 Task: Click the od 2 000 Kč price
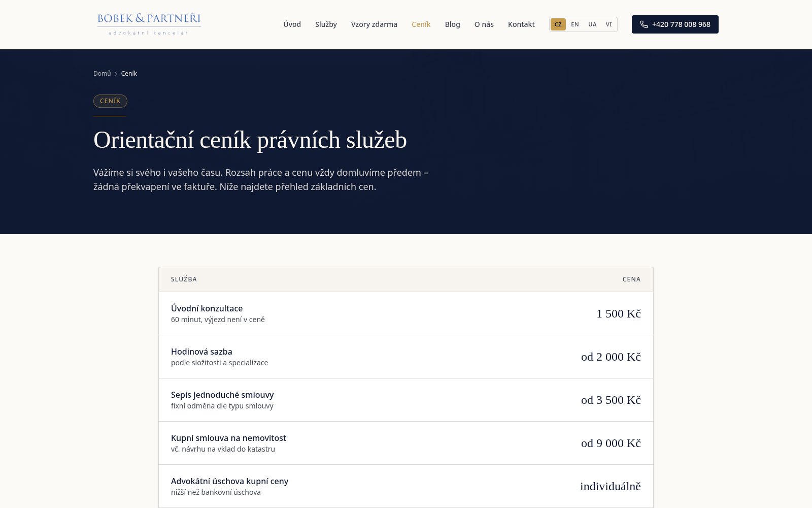611,357
